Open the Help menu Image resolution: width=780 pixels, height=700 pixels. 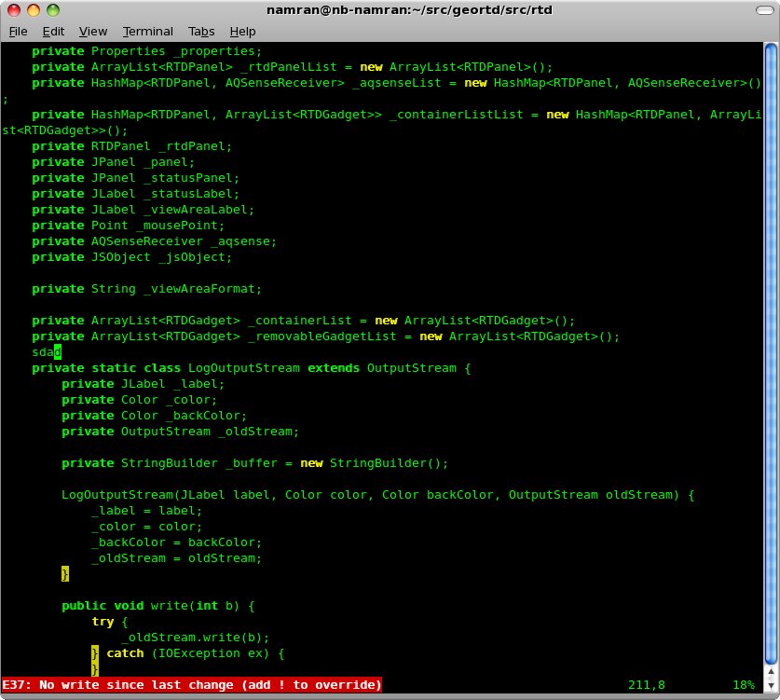(x=242, y=31)
